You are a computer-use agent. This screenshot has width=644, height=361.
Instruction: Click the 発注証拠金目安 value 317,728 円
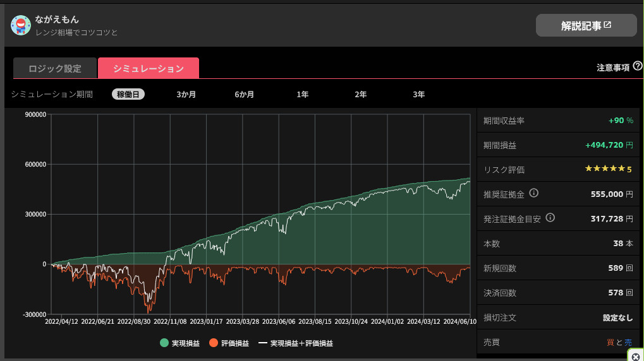point(612,218)
